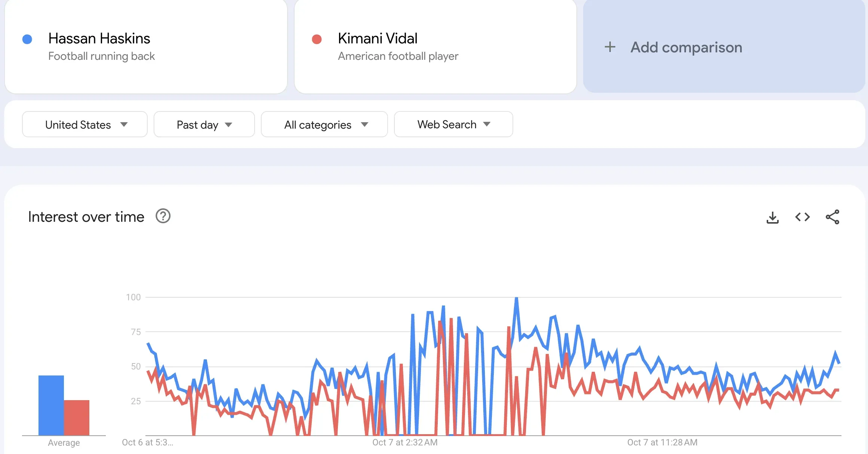Screen dimensions: 868x454
Task: Click the Interest over time heading
Action: 86,217
